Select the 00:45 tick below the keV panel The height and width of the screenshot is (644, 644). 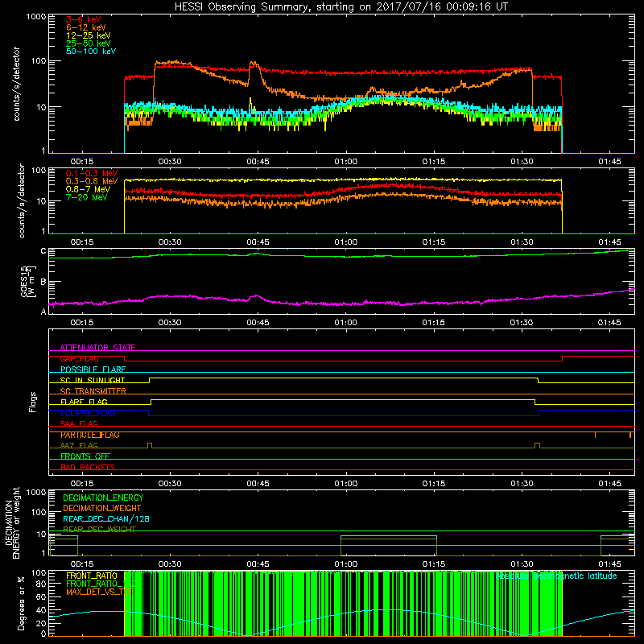click(258, 162)
